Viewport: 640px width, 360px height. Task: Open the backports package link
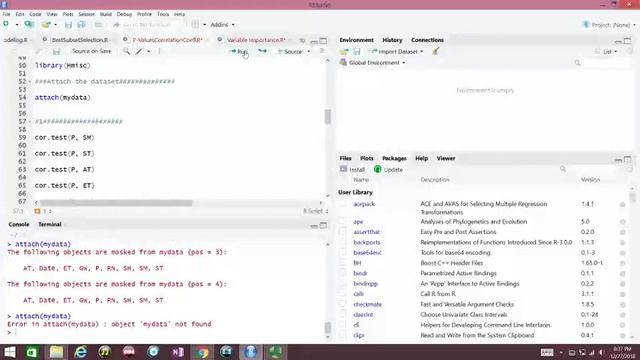(x=367, y=242)
